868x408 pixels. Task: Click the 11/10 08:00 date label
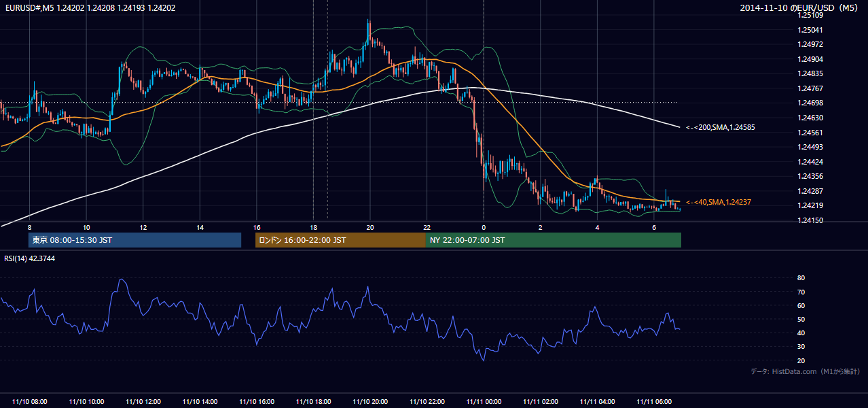click(x=30, y=402)
